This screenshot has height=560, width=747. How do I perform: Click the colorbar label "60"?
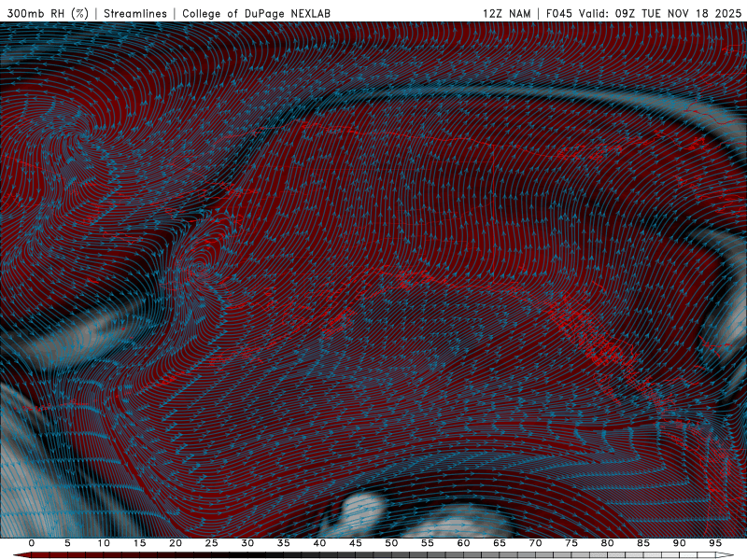(x=463, y=543)
